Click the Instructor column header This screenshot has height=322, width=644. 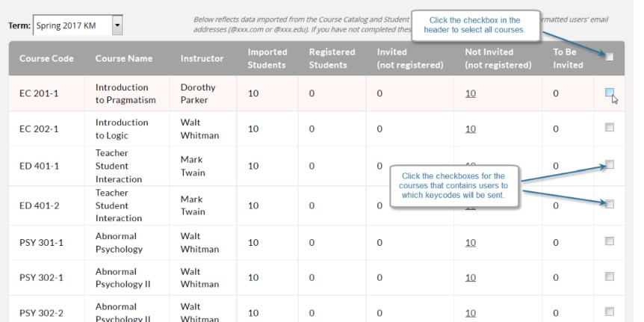click(x=202, y=58)
